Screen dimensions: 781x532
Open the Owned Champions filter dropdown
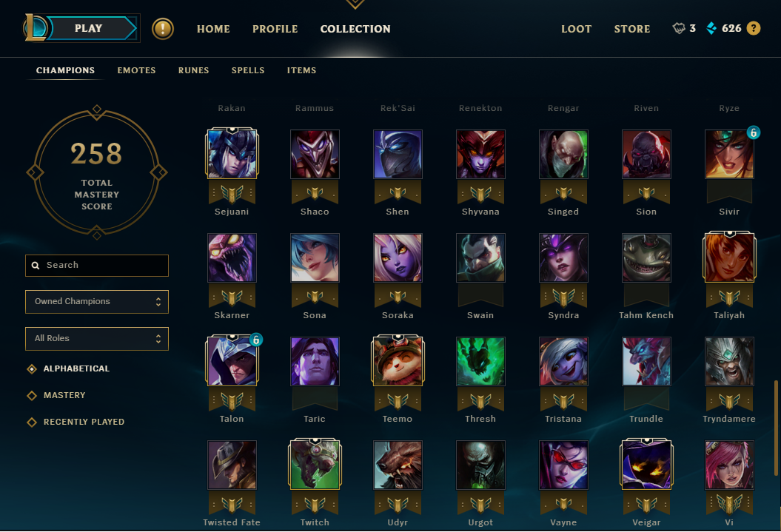point(97,302)
